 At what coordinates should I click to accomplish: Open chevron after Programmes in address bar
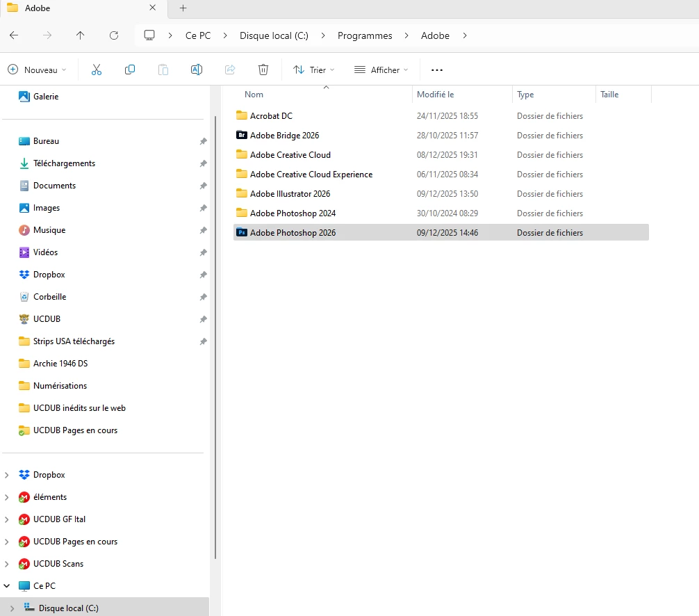point(406,35)
